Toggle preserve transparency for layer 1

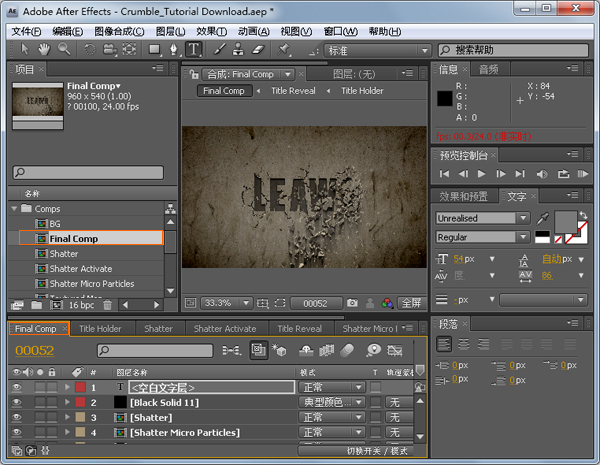[x=375, y=387]
